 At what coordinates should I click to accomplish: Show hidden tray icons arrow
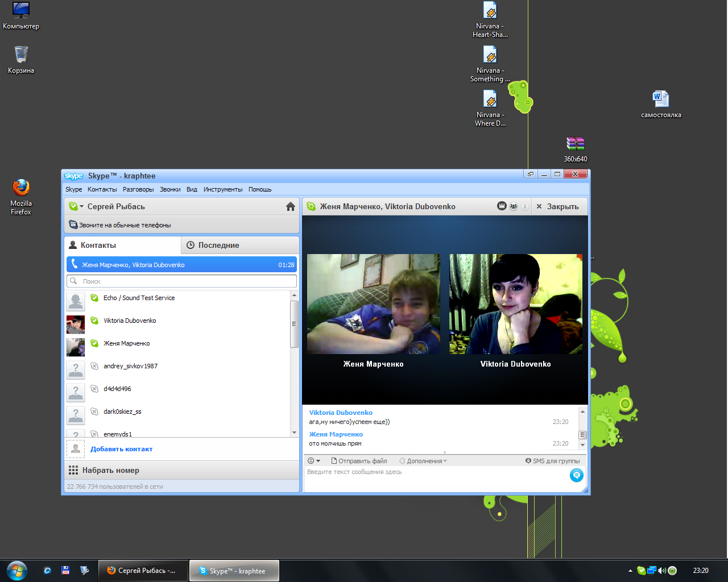(630, 571)
